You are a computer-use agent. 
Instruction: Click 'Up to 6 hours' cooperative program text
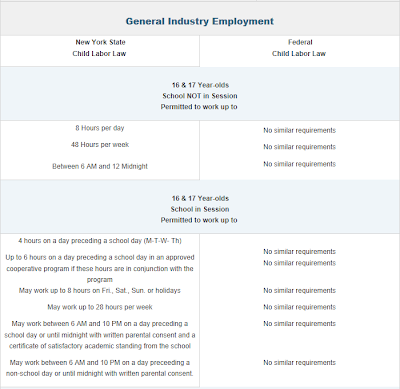(100, 268)
